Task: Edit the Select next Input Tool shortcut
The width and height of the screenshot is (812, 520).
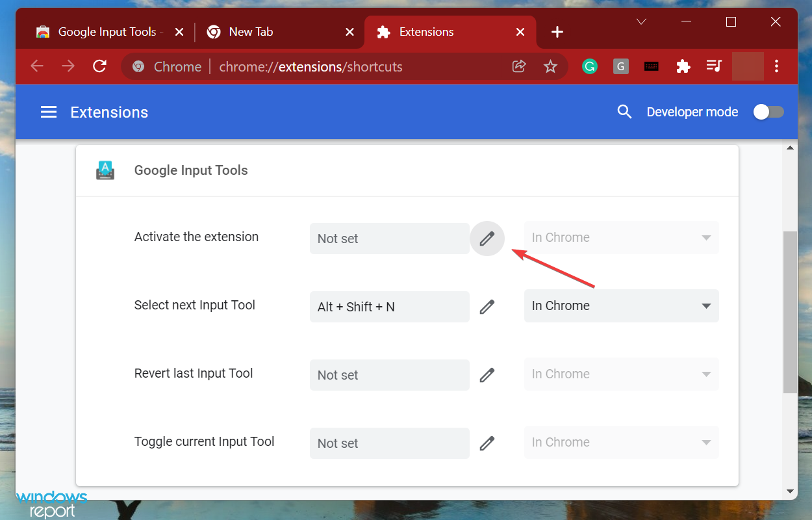Action: (487, 307)
